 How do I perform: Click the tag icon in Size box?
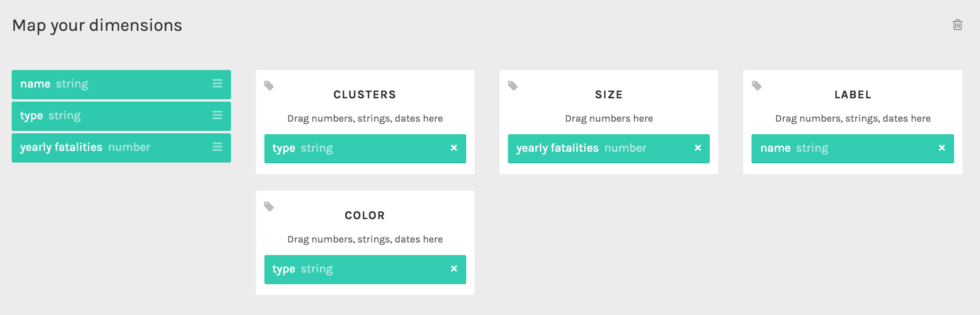pos(513,86)
